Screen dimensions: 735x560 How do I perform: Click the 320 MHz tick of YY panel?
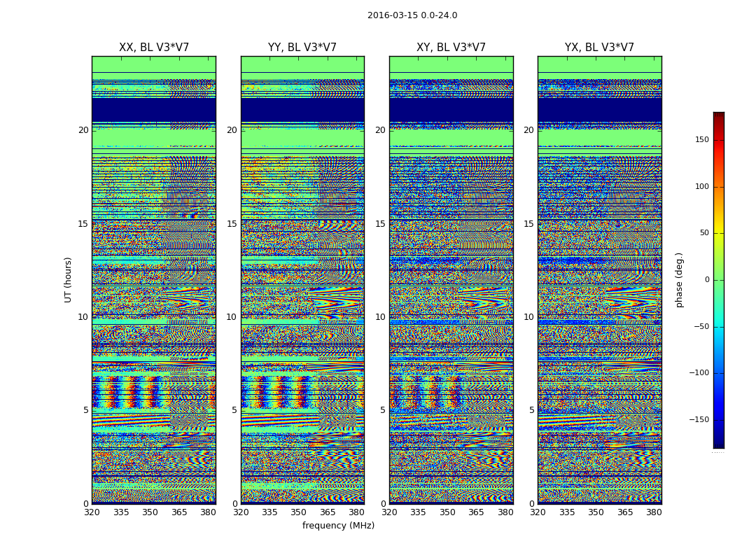241,512
